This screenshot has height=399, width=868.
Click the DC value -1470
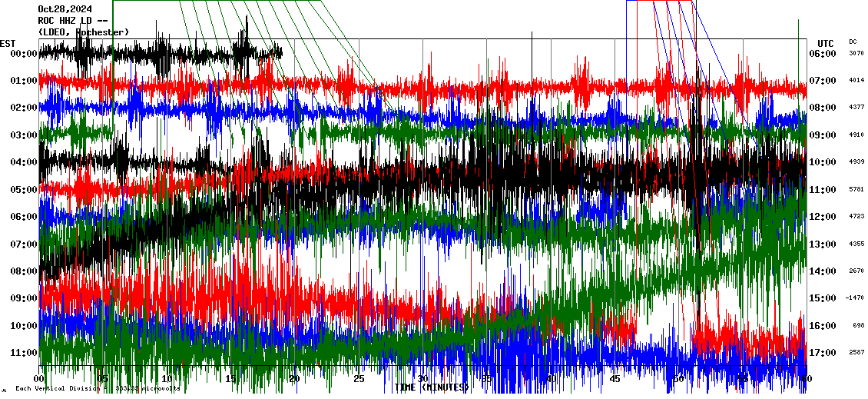[855, 298]
